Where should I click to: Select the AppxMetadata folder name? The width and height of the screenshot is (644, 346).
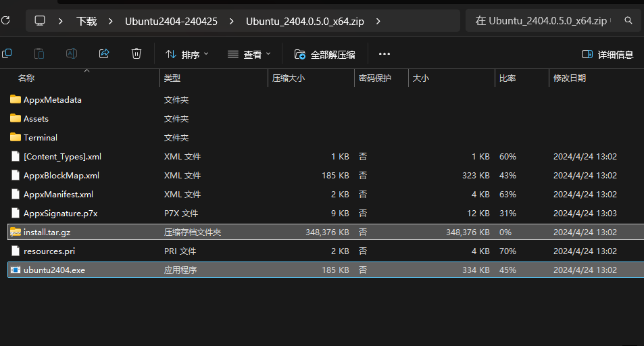pos(53,99)
